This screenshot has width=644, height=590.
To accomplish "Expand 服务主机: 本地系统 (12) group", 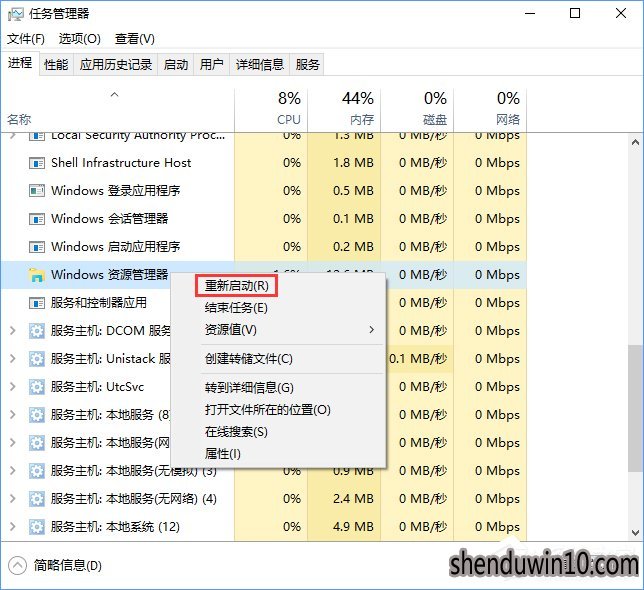I will (x=13, y=526).
